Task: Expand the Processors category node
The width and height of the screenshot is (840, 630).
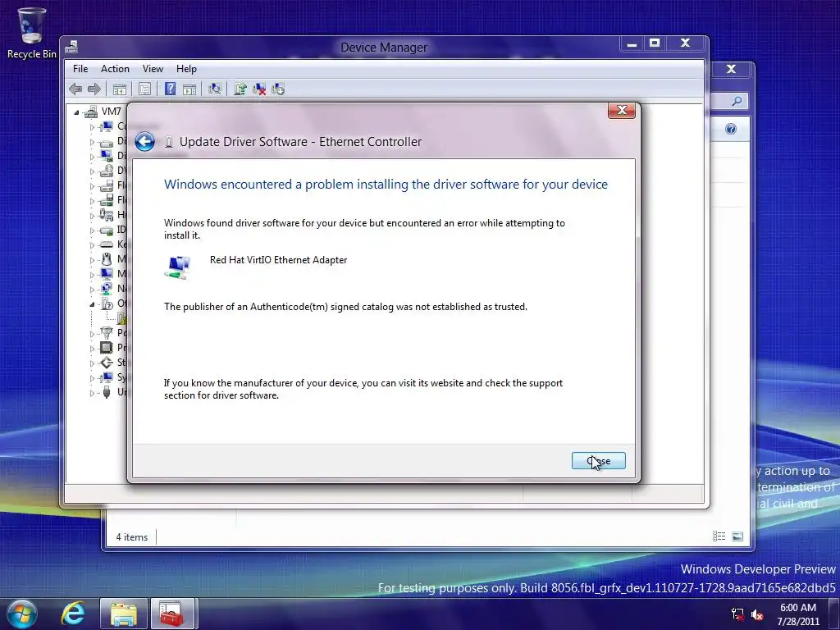Action: [92, 348]
